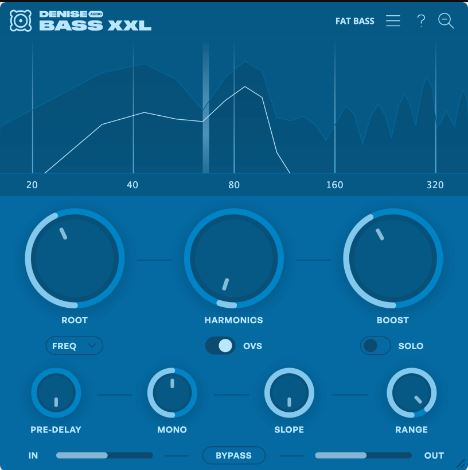Open help via question mark icon
The width and height of the screenshot is (468, 470).
tap(421, 21)
